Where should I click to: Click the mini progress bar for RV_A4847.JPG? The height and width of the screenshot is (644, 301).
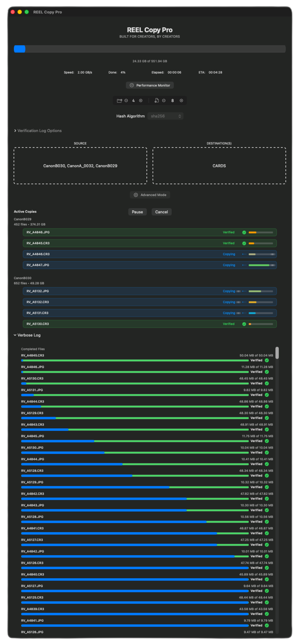(261, 265)
